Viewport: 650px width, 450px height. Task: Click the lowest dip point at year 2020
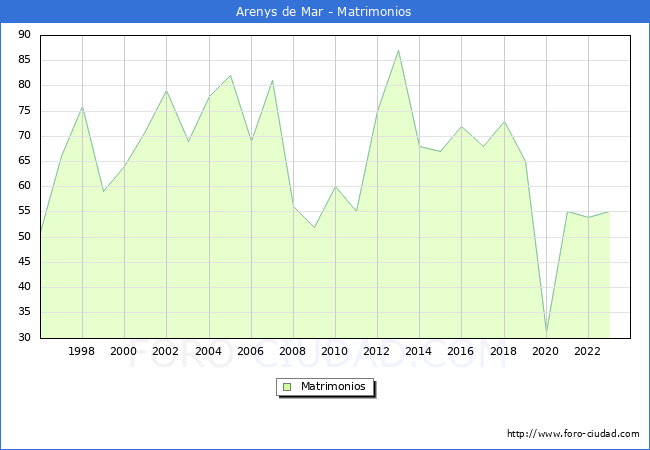[546, 332]
